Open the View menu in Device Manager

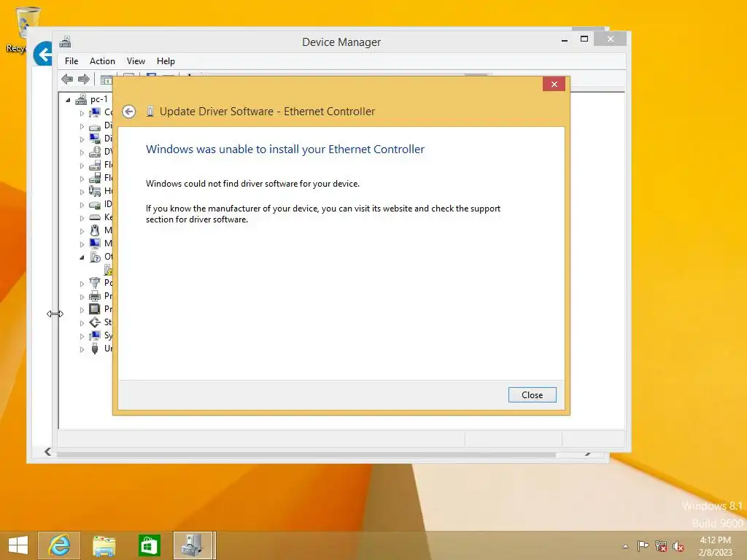(x=136, y=61)
